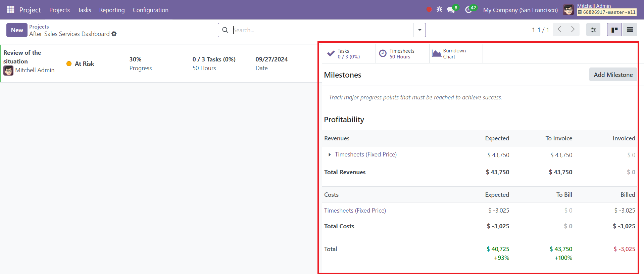The width and height of the screenshot is (644, 274).
Task: Click the +100% to invoice value
Action: point(563,258)
